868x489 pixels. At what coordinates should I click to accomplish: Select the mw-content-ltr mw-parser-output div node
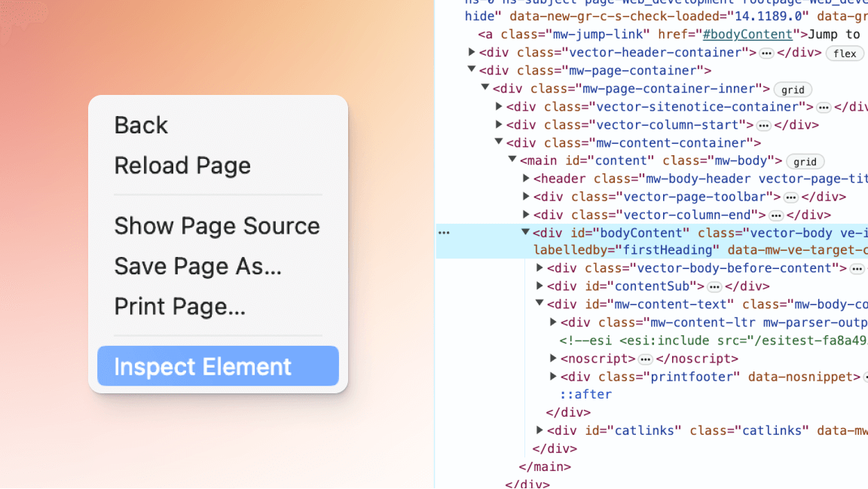[678, 322]
